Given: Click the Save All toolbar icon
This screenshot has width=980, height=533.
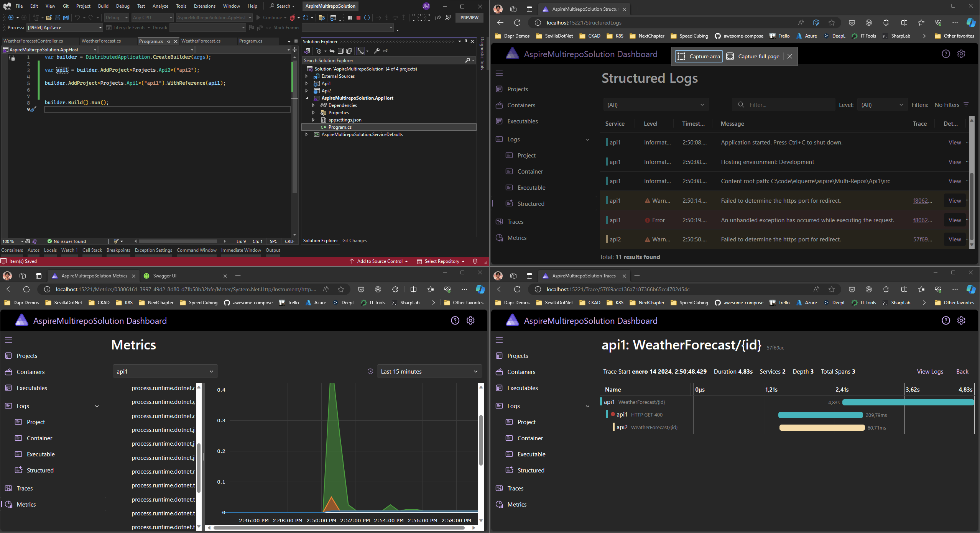Looking at the screenshot, I should point(66,18).
